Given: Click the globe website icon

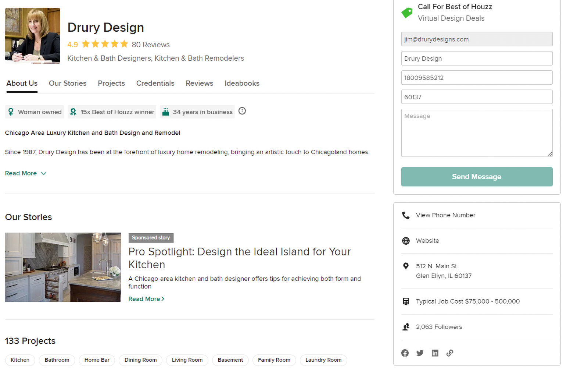Looking at the screenshot, I should 406,241.
